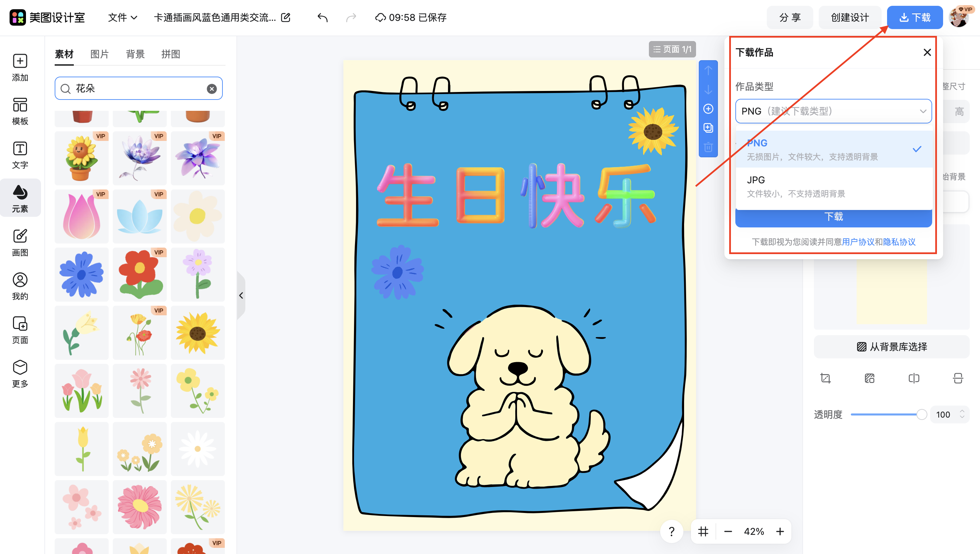Collapse the left materials panel
980x554 pixels.
point(241,295)
